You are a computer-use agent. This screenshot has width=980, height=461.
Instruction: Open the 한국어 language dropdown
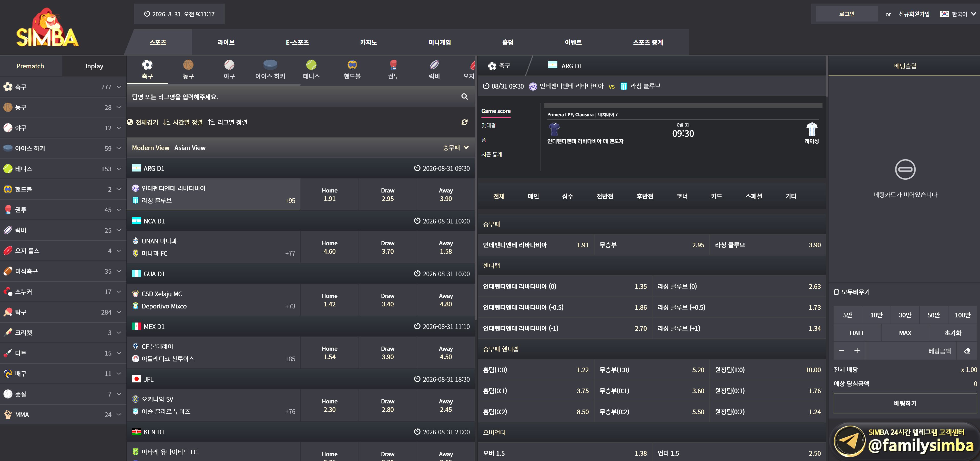(x=957, y=14)
